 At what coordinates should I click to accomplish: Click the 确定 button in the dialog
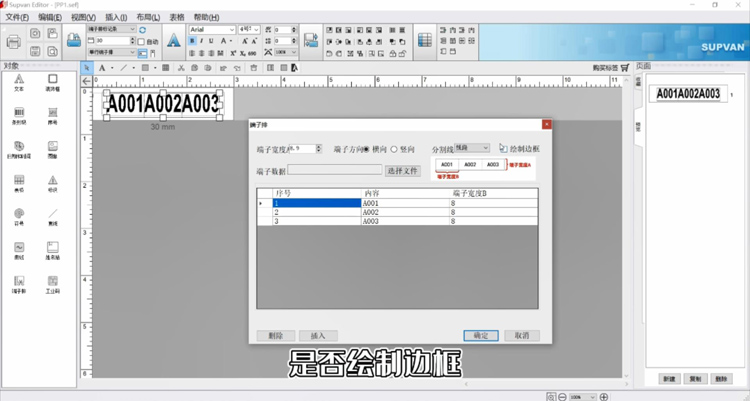tap(480, 335)
